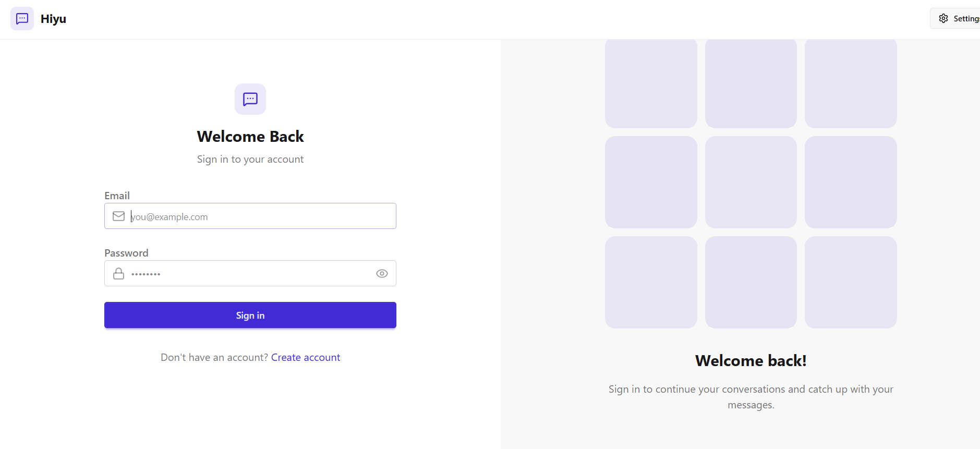Open Settings using the gear icon
Image resolution: width=980 pixels, height=449 pixels.
[x=943, y=18]
